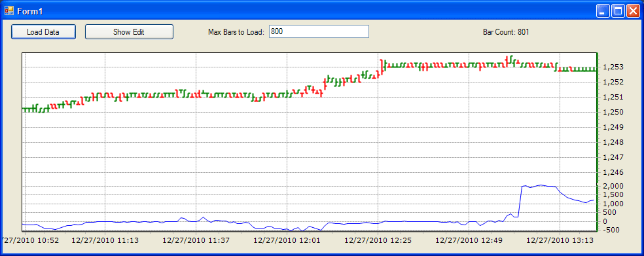Click the 1,500 indicator axis label
This screenshot has width=644, height=256.
613,195
